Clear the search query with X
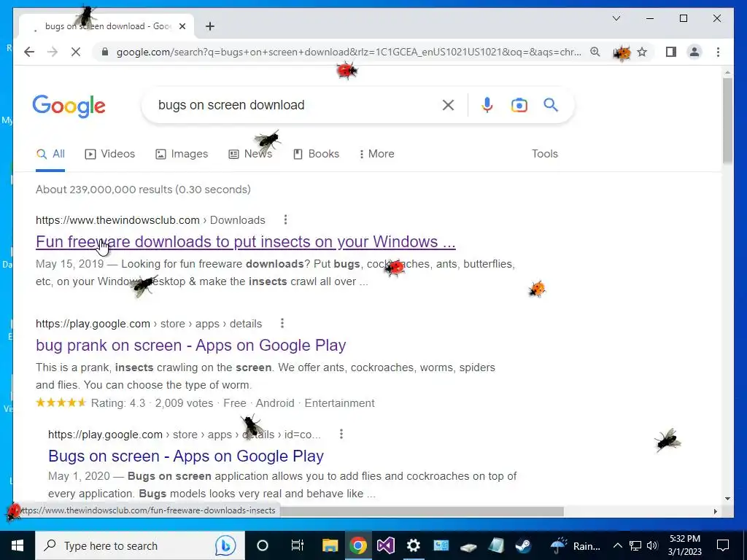This screenshot has height=560, width=747. 448,105
